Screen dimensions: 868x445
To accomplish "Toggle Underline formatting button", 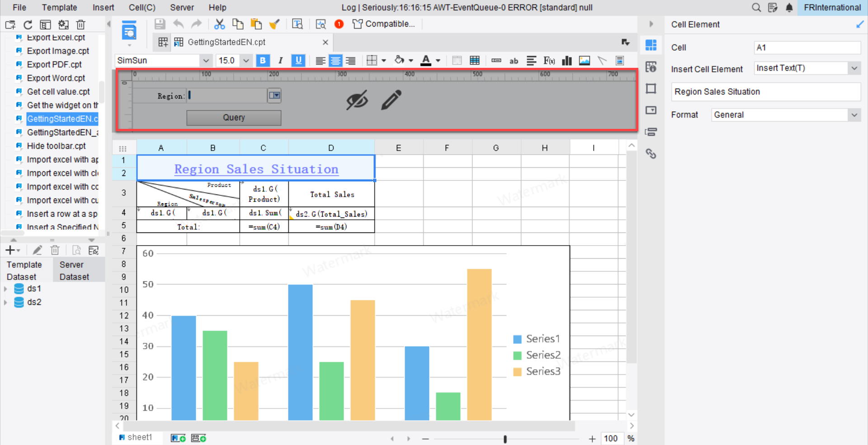I will pos(298,61).
